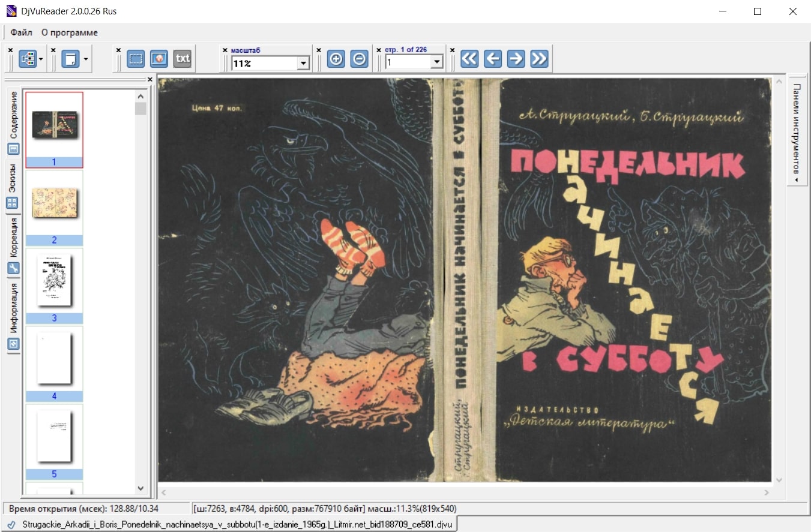Expand the page number dropdown arrow
811x532 pixels.
coord(437,62)
